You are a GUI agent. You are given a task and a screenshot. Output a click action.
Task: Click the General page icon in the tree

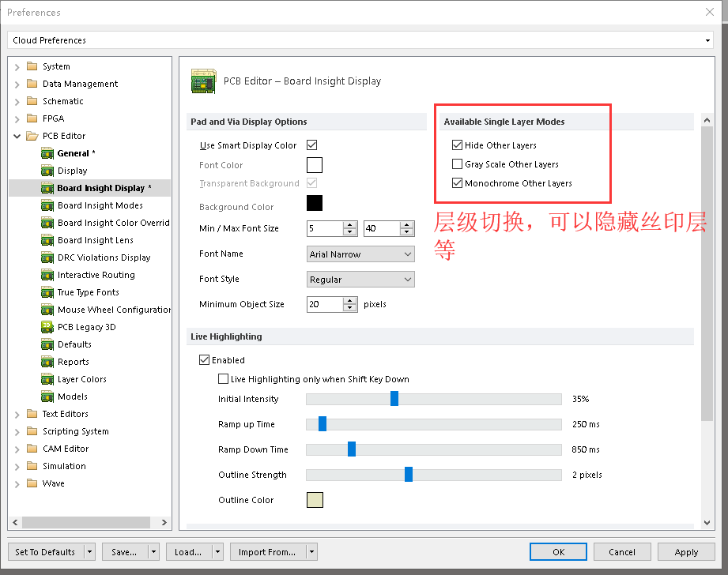click(x=47, y=153)
